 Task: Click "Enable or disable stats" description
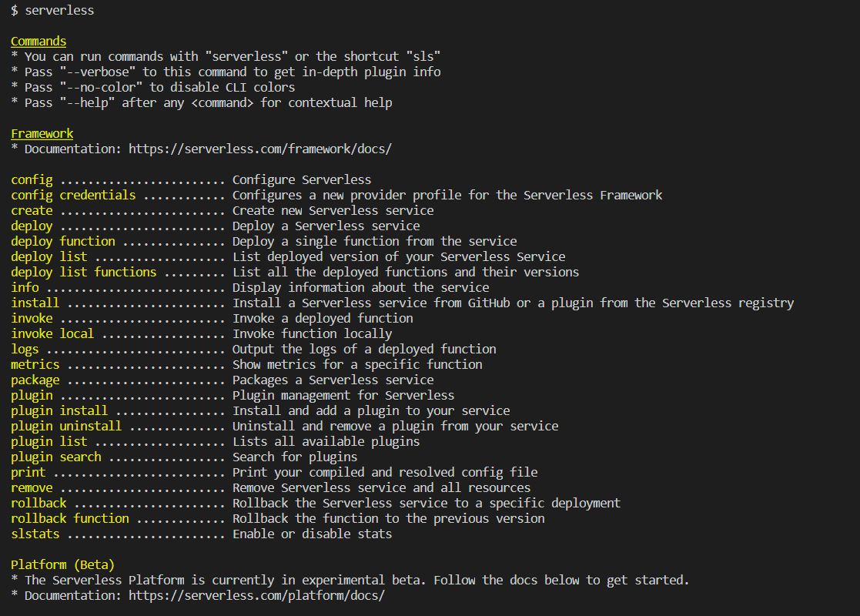(312, 533)
